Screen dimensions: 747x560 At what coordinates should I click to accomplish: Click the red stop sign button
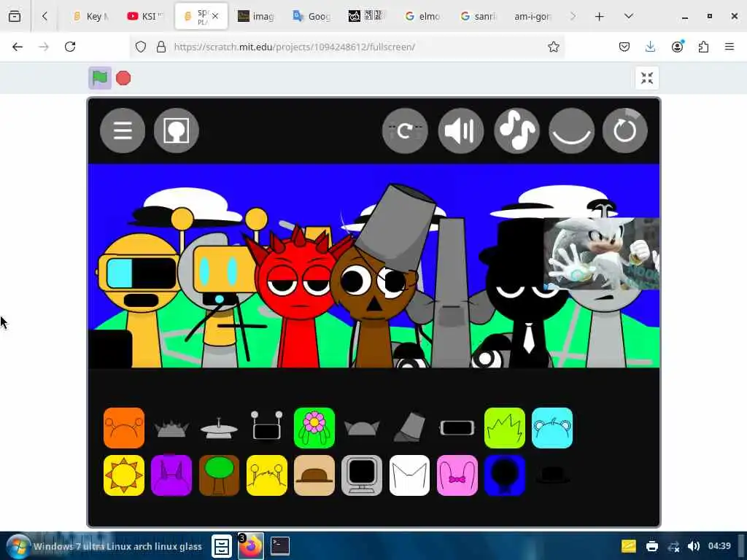point(123,78)
